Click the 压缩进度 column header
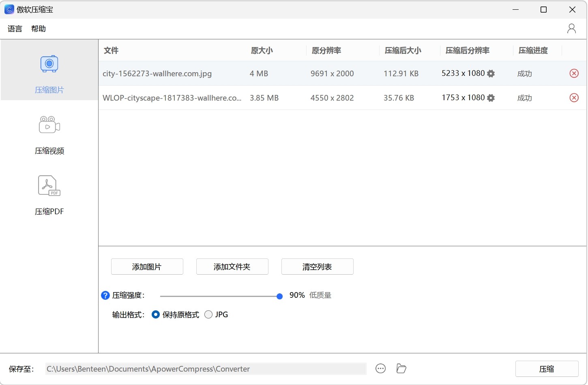This screenshot has width=588, height=385. point(533,50)
